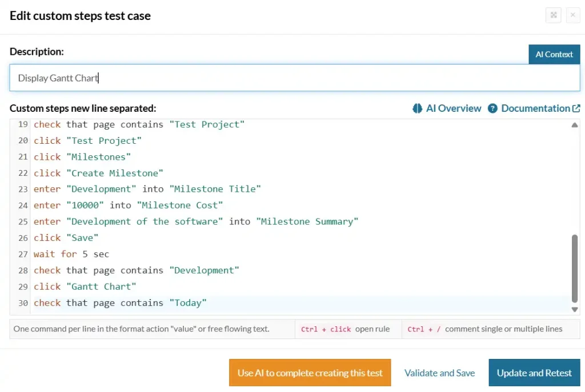
Task: Click the external link icon beside Documentation
Action: (x=576, y=108)
